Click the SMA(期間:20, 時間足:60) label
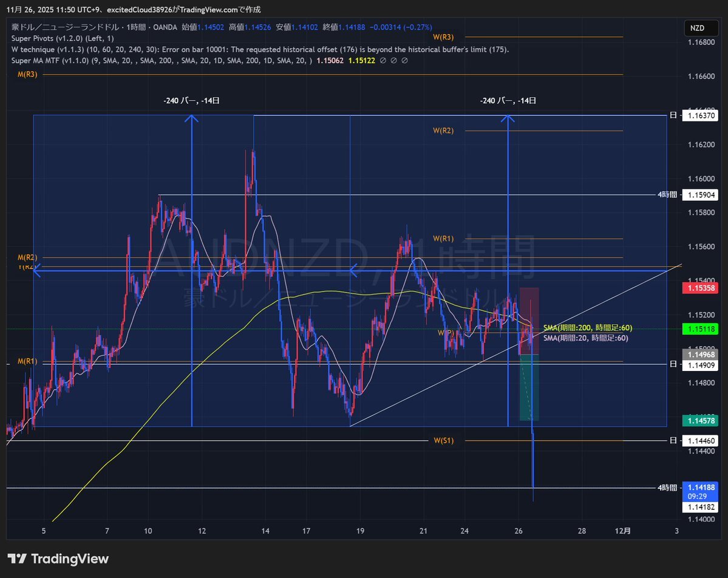The height and width of the screenshot is (578, 728). click(586, 338)
